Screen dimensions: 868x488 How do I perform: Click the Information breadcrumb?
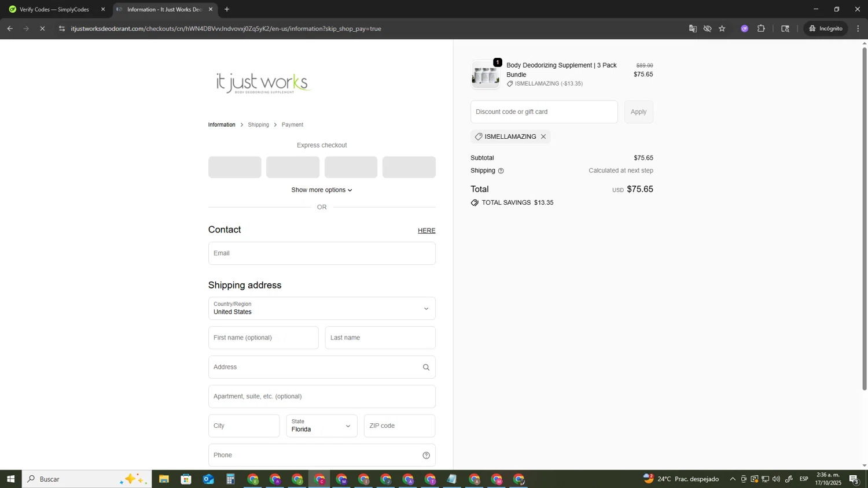[x=222, y=125]
